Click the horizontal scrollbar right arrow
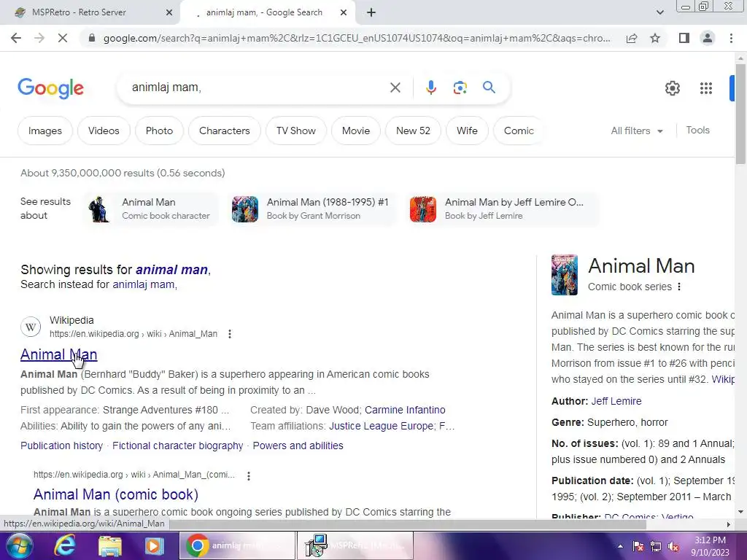747x560 pixels. coord(728,524)
